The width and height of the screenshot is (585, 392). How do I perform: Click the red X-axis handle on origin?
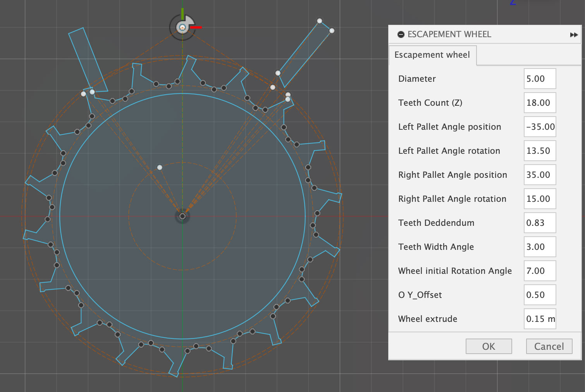[x=196, y=28]
